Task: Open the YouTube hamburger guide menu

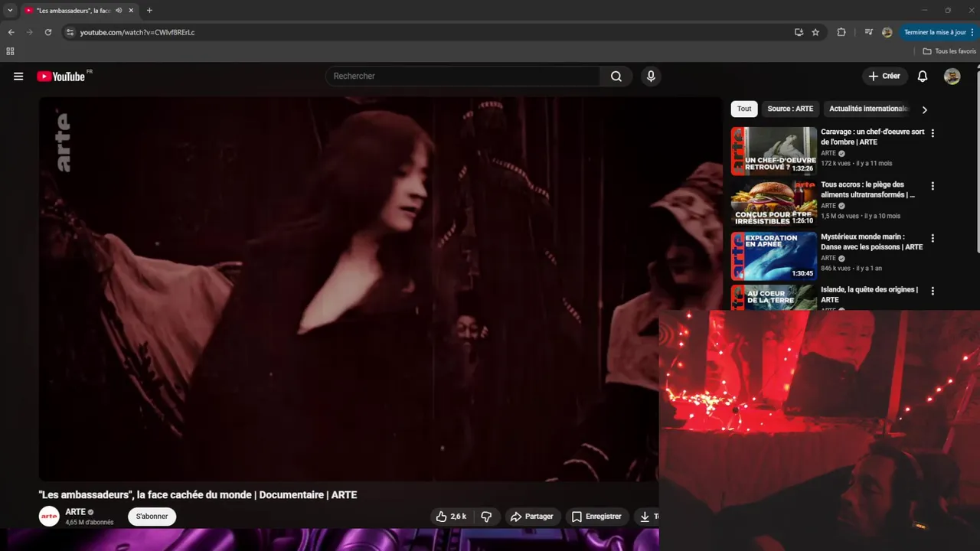Action: pos(18,77)
